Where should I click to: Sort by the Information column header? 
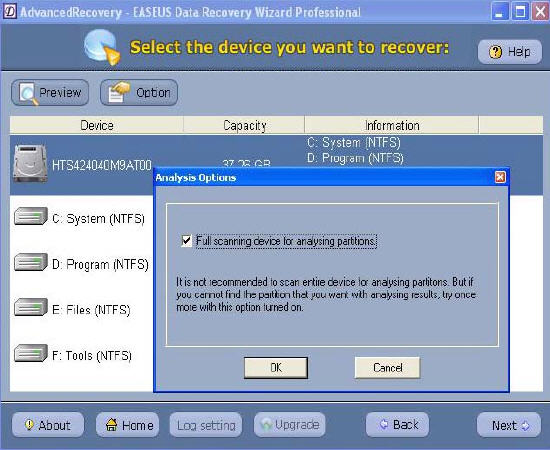(392, 125)
